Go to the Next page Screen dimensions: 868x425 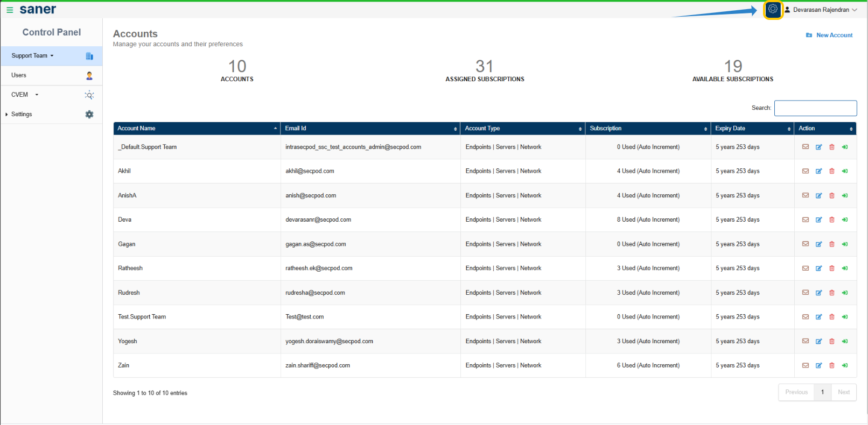[x=844, y=392]
